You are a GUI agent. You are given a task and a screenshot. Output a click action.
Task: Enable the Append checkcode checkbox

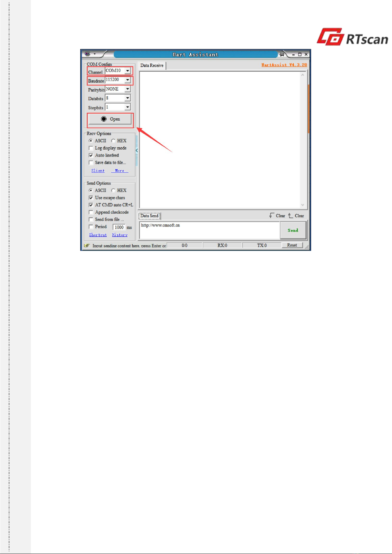(91, 212)
